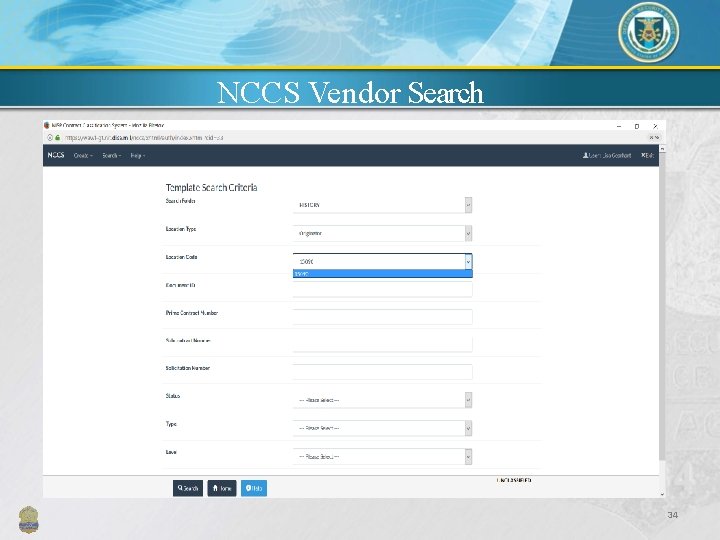The width and height of the screenshot is (720, 540).
Task: Click the site info icon in address bar
Action: (x=50, y=137)
